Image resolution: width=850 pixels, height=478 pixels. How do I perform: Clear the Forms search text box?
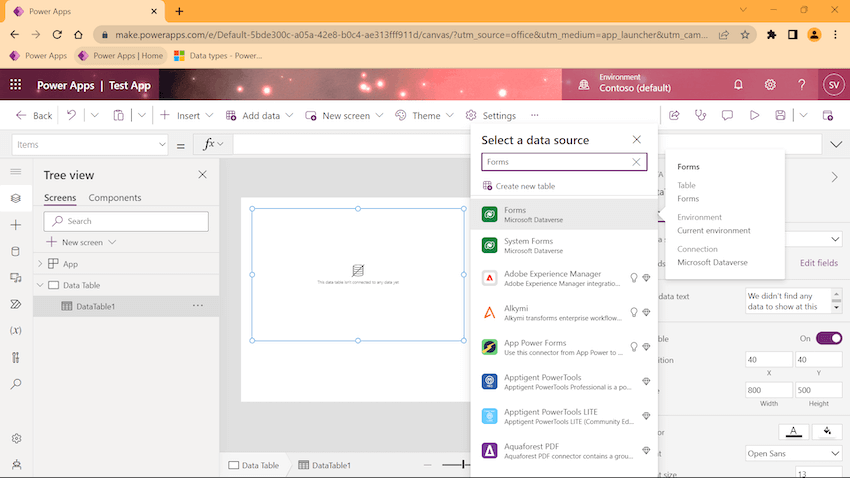coord(636,162)
